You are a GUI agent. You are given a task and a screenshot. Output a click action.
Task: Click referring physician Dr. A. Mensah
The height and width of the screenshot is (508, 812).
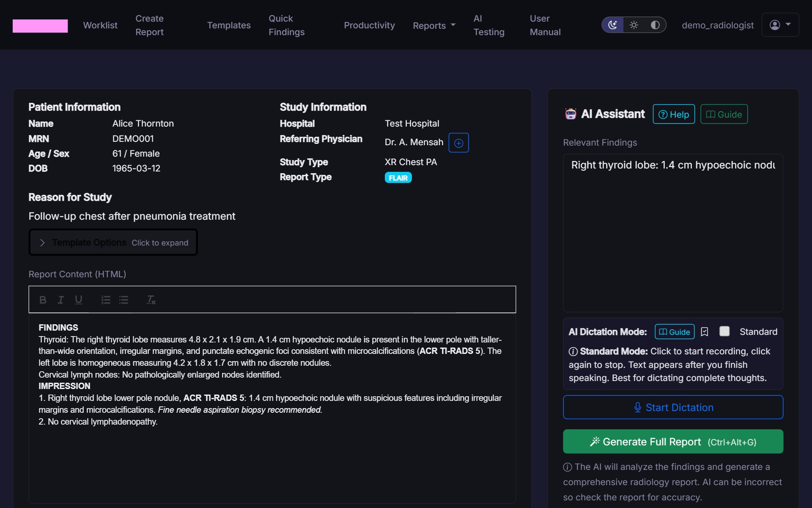pyautogui.click(x=414, y=142)
